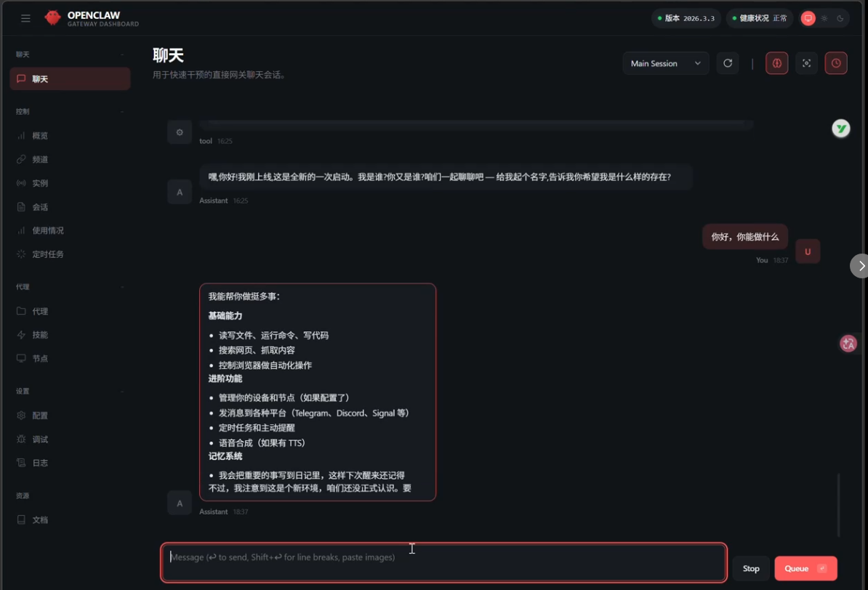868x590 pixels.
Task: Click the Stop button
Action: coord(751,568)
